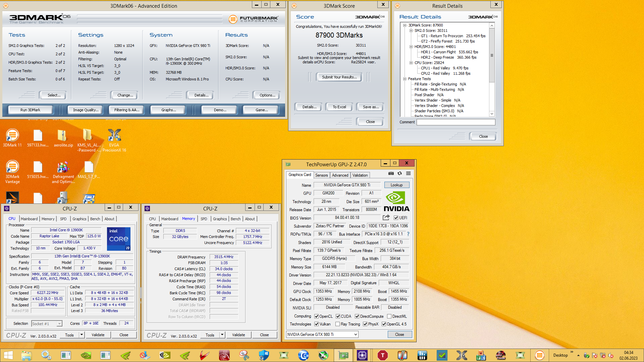Toggle the Ray Tracing checkbox
644x362 pixels.
point(338,324)
